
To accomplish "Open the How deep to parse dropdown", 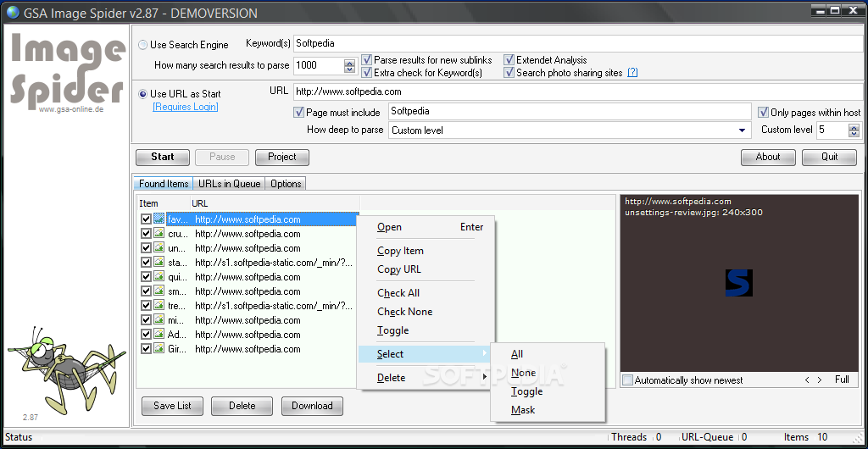I will click(742, 130).
